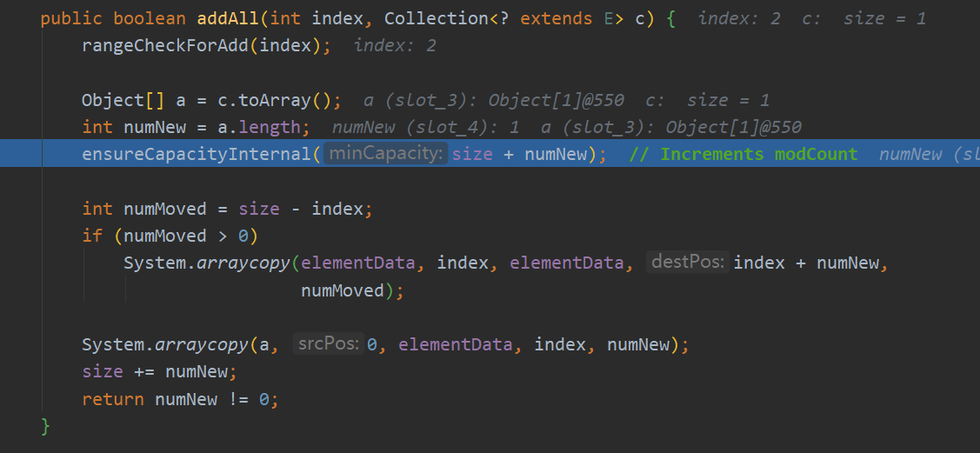The width and height of the screenshot is (980, 453).
Task: Click 'numMoved' at the end of the arraycopy call
Action: [342, 290]
